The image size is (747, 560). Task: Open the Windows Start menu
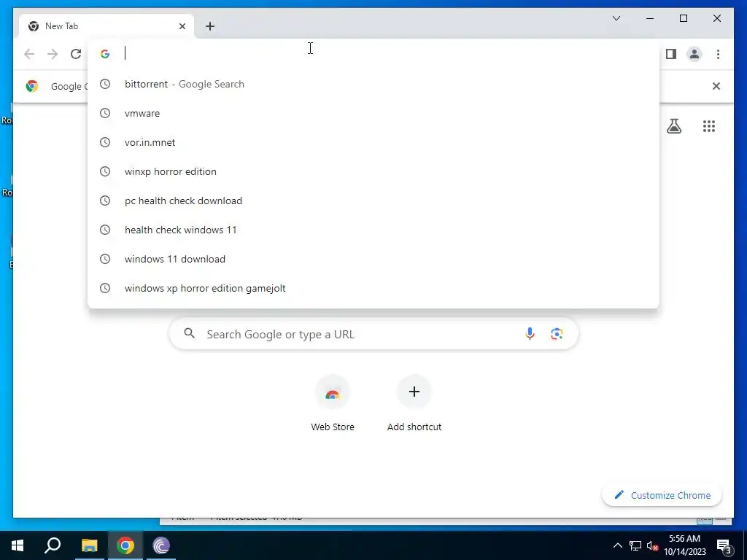(x=18, y=545)
